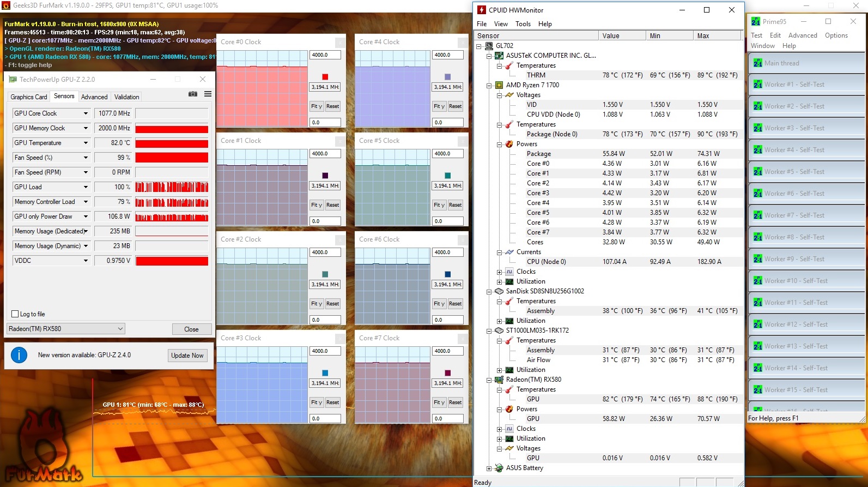Click Reset for Core #7 Clock

[x=456, y=402]
